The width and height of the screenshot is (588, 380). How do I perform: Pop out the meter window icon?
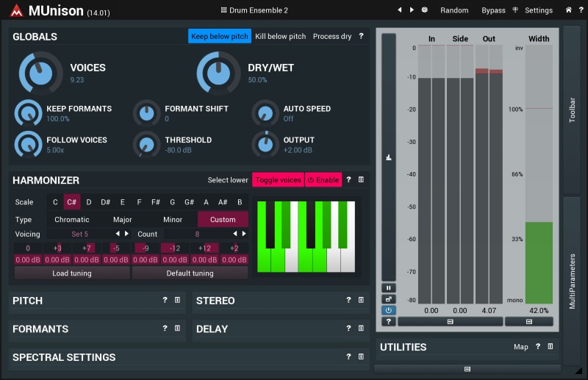tap(389, 299)
